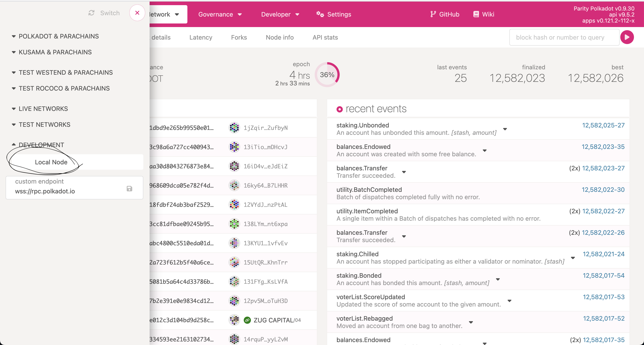
Task: Open the Governance menu
Action: (220, 15)
